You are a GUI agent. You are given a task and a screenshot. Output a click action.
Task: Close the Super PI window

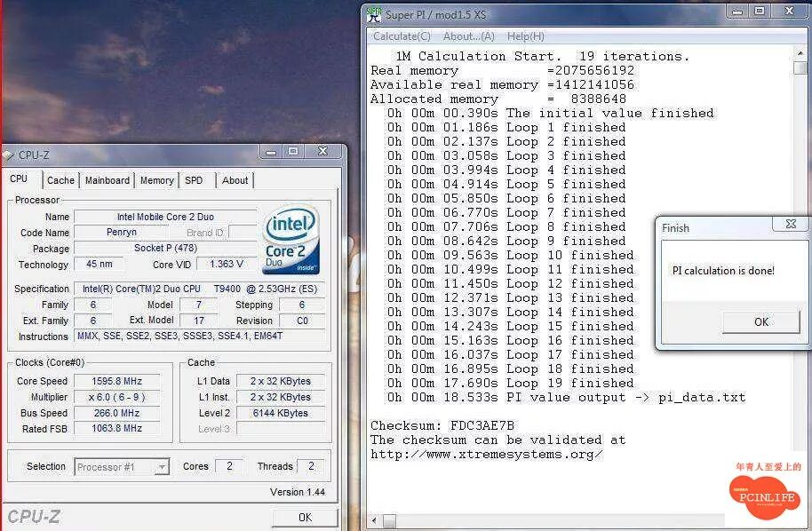point(789,11)
